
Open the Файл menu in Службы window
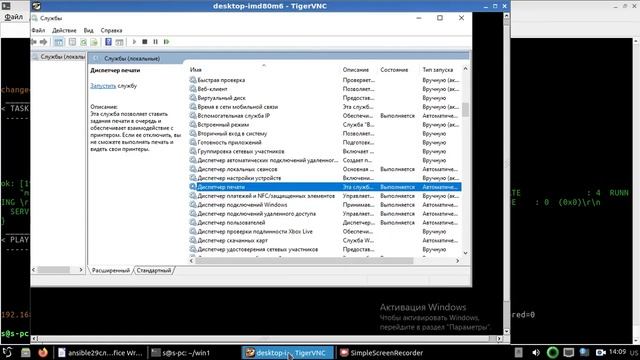38,30
